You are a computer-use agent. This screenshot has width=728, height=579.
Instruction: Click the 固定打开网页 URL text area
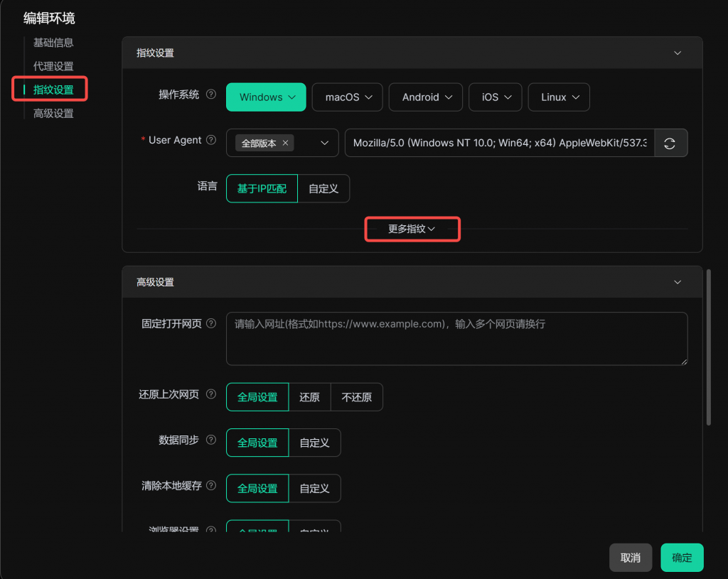(456, 339)
